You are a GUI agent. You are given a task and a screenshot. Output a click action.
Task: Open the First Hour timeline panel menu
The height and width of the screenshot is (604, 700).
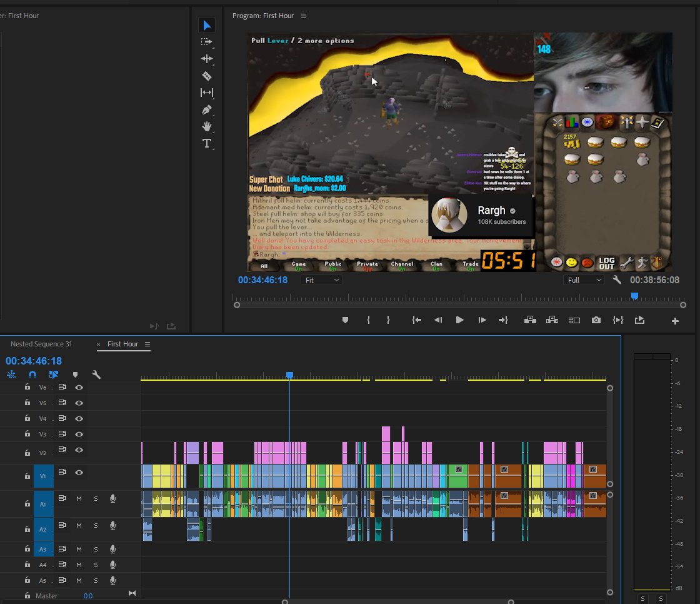(147, 344)
